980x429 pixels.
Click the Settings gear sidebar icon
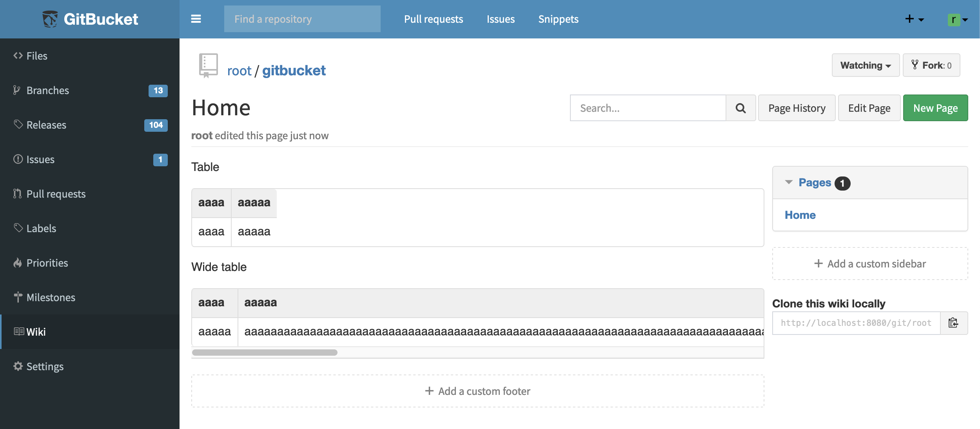click(x=18, y=365)
